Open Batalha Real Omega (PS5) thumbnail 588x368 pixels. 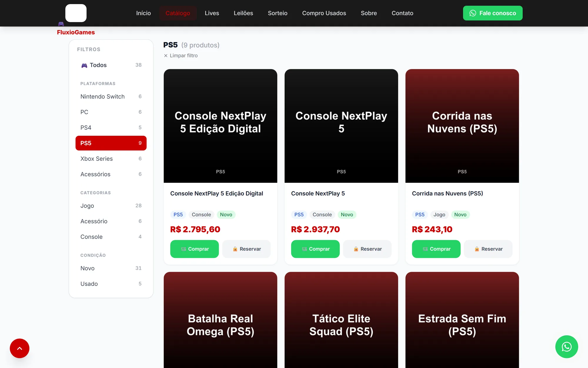(x=220, y=320)
